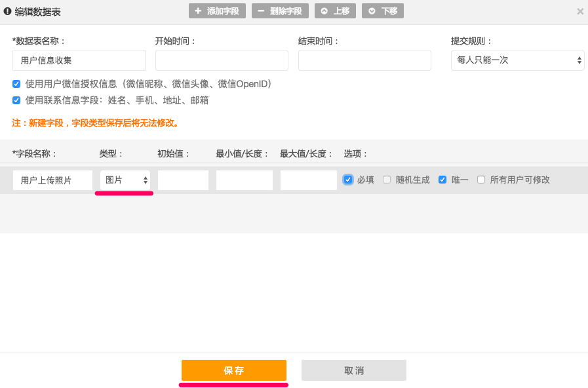Screen dimensions: 588x388
Task: Click the orange 保存 button
Action: click(233, 370)
